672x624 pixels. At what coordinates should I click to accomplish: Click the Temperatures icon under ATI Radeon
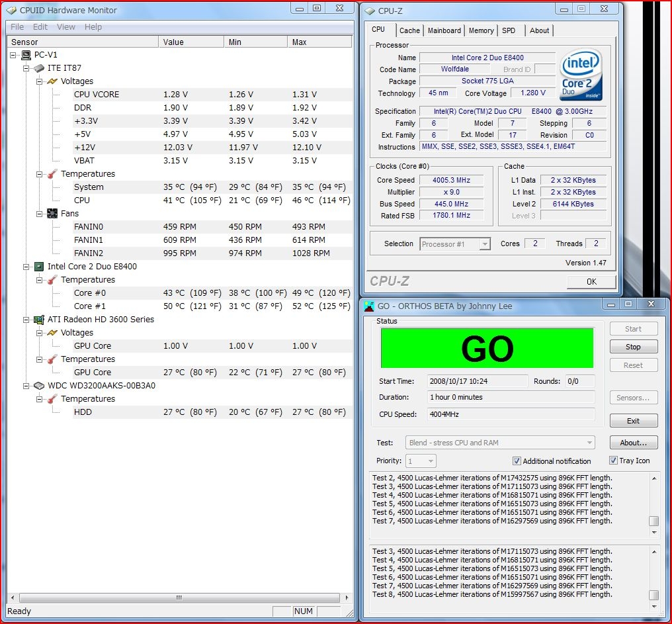pyautogui.click(x=52, y=359)
